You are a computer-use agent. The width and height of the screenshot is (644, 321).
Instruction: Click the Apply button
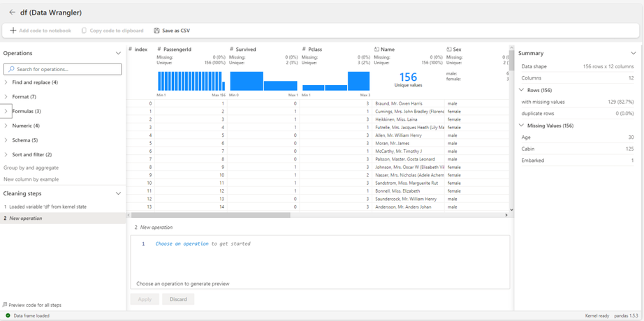point(145,299)
